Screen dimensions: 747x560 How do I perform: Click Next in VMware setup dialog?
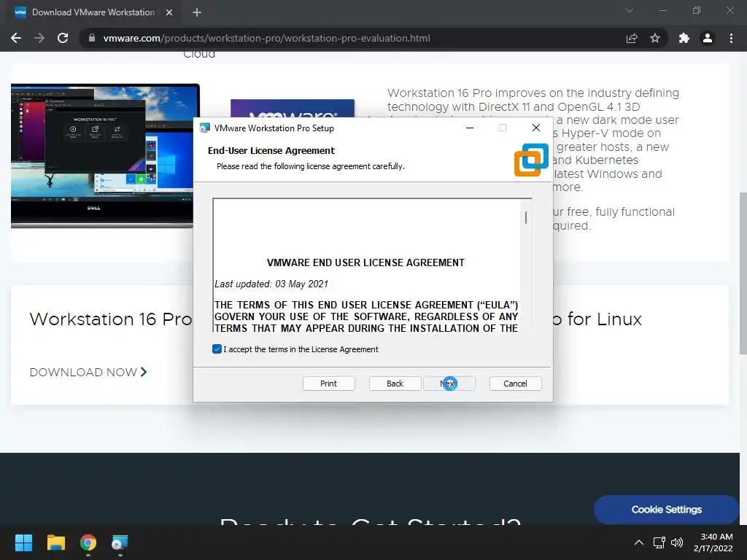click(x=449, y=384)
